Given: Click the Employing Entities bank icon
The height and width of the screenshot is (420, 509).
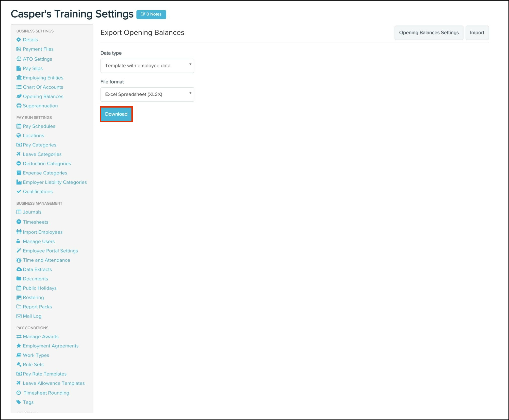Looking at the screenshot, I should (x=19, y=78).
